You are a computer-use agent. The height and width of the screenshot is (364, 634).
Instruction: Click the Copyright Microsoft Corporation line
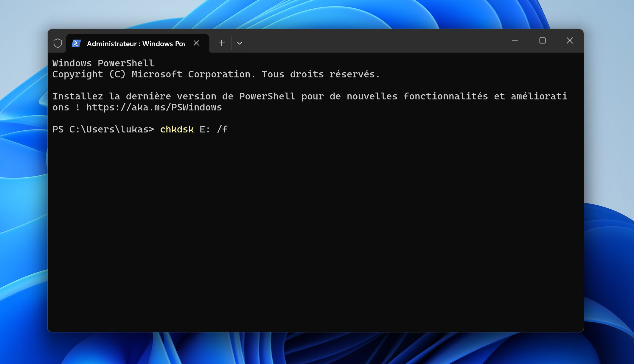216,74
